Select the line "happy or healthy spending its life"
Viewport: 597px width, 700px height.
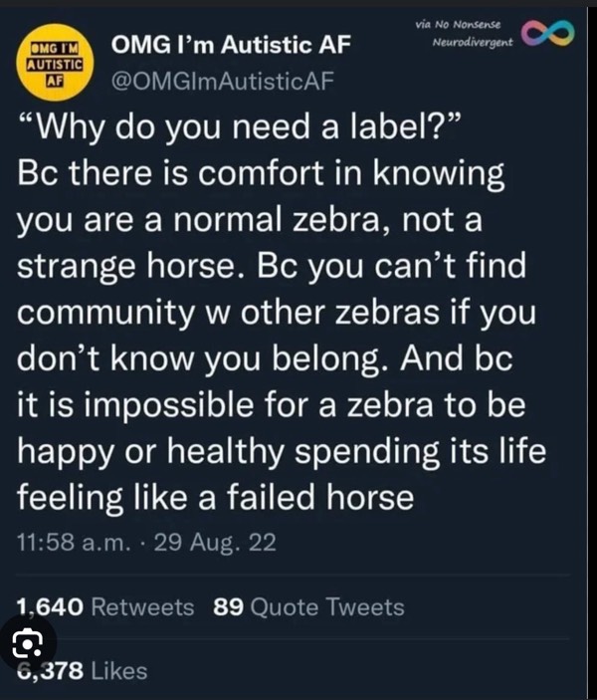click(282, 451)
